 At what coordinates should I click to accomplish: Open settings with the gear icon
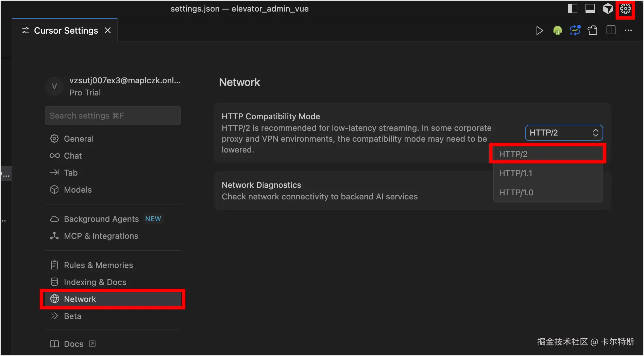[626, 8]
